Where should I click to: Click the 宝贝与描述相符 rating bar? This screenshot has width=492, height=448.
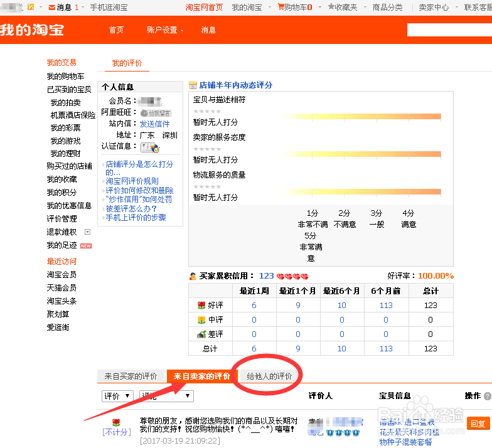[361, 117]
